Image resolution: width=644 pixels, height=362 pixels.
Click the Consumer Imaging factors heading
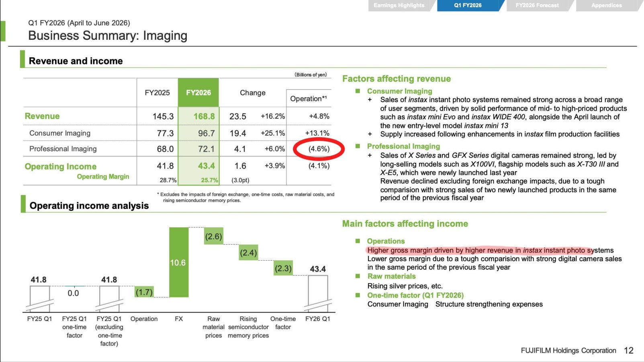(400, 91)
